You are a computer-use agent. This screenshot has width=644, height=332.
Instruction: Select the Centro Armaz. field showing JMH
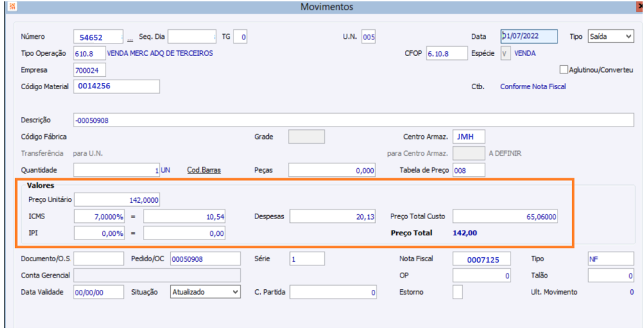[x=468, y=137]
